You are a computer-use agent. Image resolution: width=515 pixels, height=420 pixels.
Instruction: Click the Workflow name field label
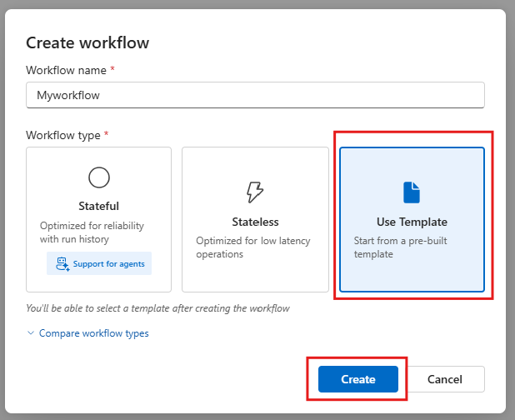click(x=67, y=70)
